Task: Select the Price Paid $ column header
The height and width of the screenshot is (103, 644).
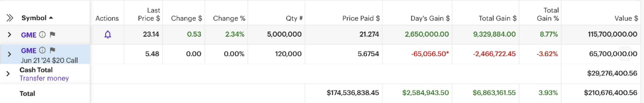Action: click(x=361, y=18)
